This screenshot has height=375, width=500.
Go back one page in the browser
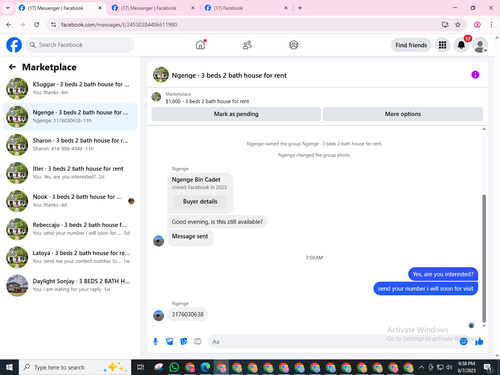tap(9, 24)
